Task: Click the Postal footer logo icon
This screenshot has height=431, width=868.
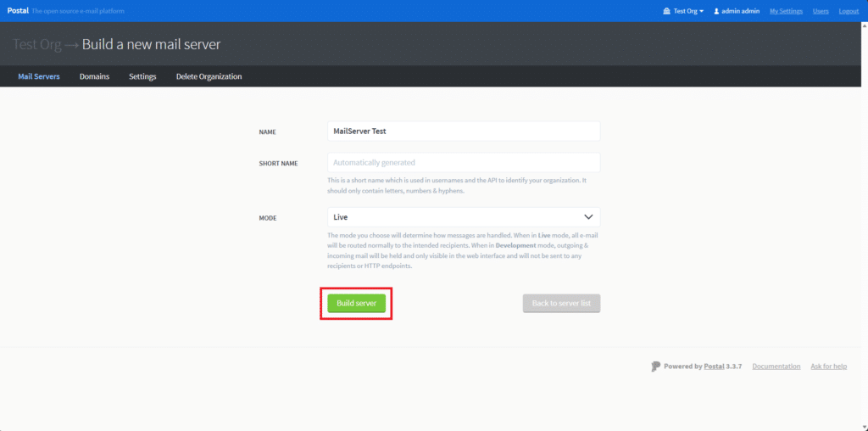Action: 656,367
